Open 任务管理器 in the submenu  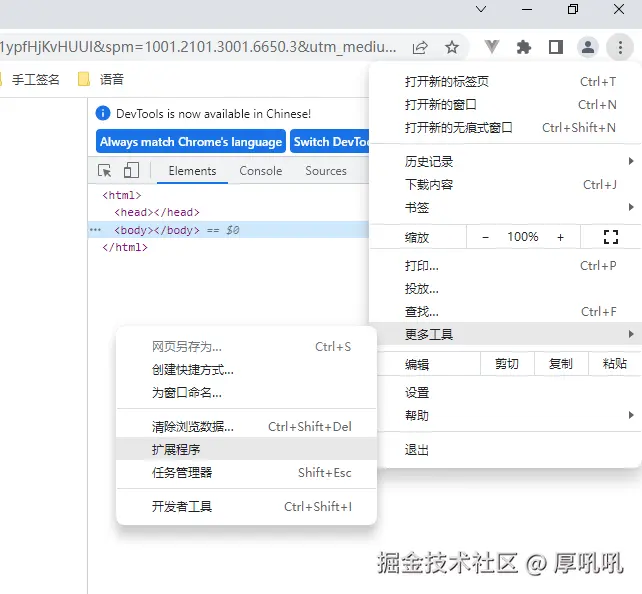click(246, 472)
